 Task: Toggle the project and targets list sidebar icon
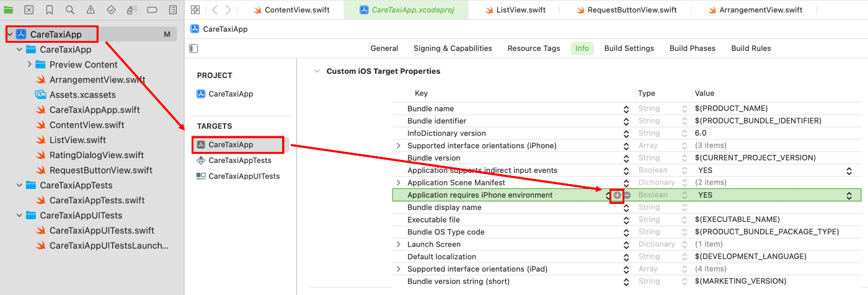(194, 48)
